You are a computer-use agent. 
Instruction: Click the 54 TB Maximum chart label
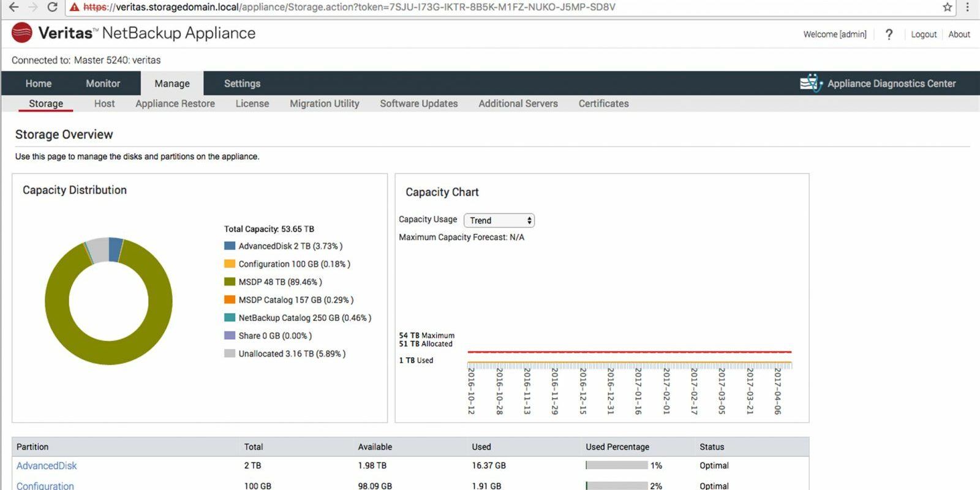click(427, 336)
